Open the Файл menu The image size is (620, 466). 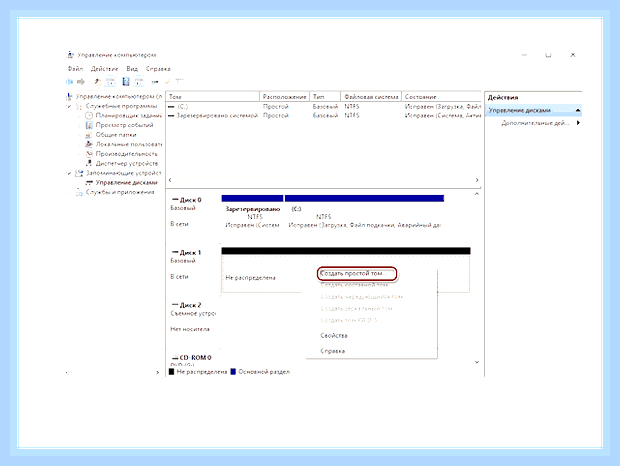75,69
